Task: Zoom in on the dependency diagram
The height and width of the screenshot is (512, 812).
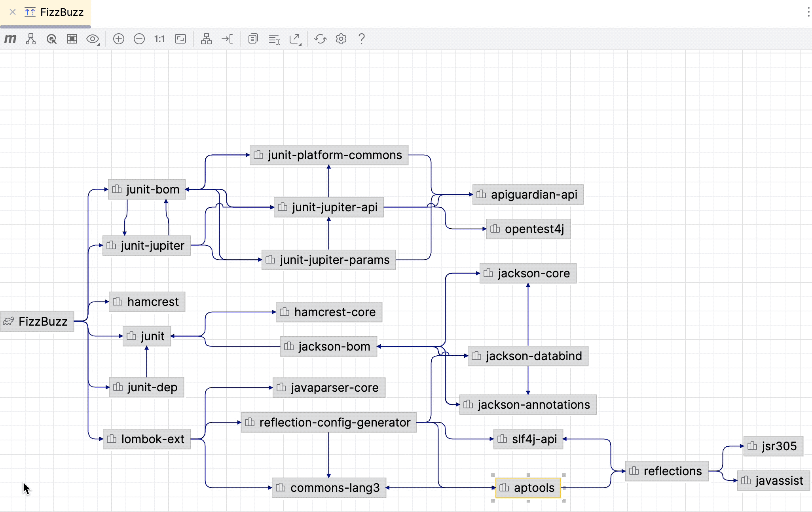Action: (x=118, y=39)
